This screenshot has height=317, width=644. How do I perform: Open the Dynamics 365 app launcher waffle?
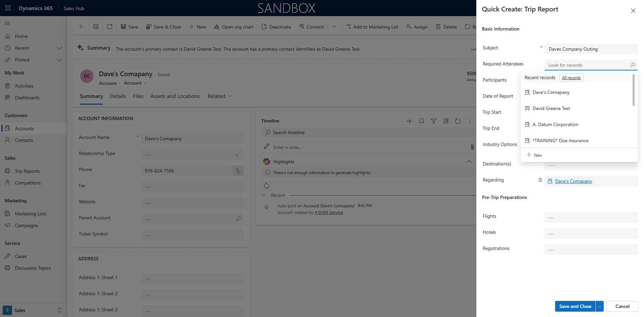(x=8, y=8)
